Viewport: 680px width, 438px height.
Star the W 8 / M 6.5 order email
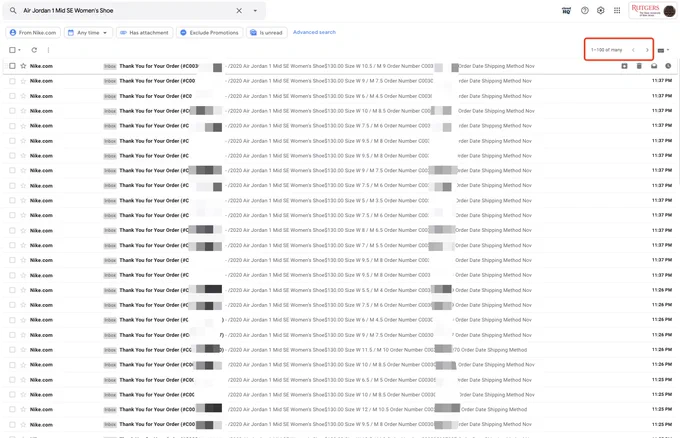(23, 230)
